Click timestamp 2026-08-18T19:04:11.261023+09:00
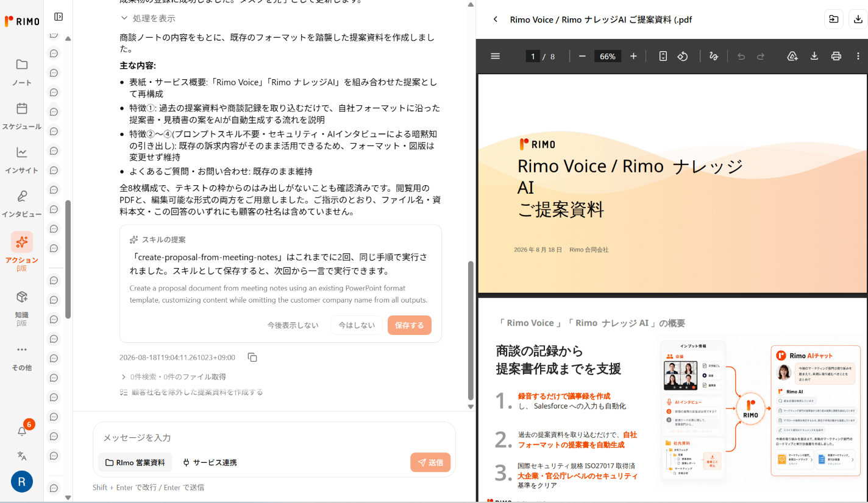 point(177,357)
